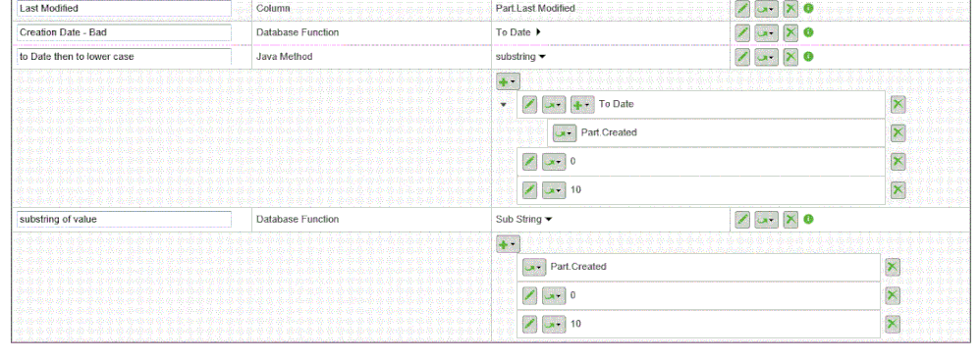The width and height of the screenshot is (980, 361).
Task: Click pencil icon beside the first 0 parameter
Action: point(529,162)
